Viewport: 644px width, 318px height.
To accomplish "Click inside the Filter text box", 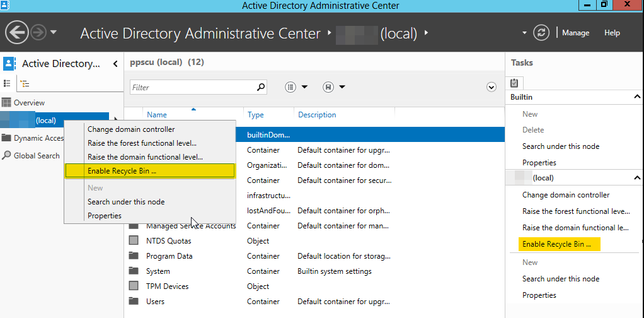I will 198,87.
